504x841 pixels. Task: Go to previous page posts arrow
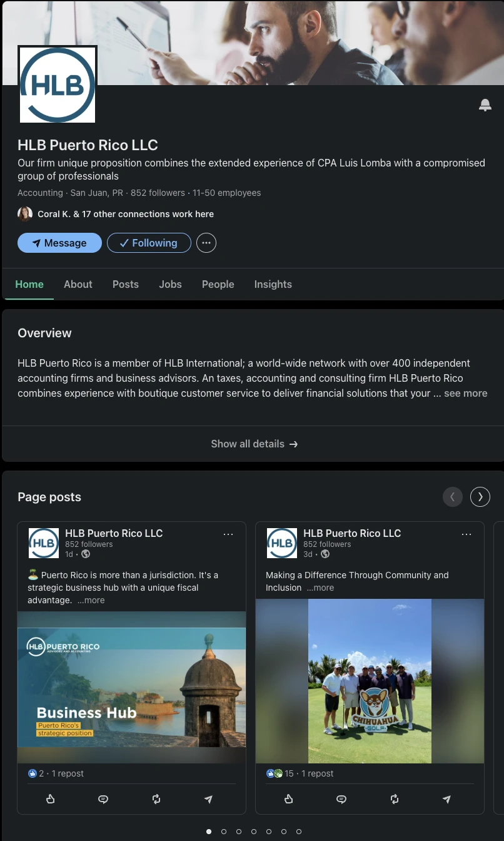453,497
